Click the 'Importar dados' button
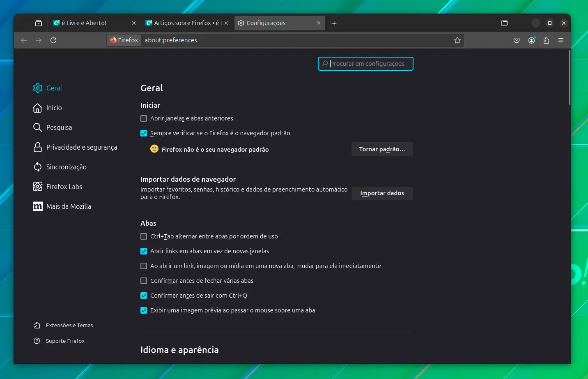588x379 pixels. coord(382,193)
